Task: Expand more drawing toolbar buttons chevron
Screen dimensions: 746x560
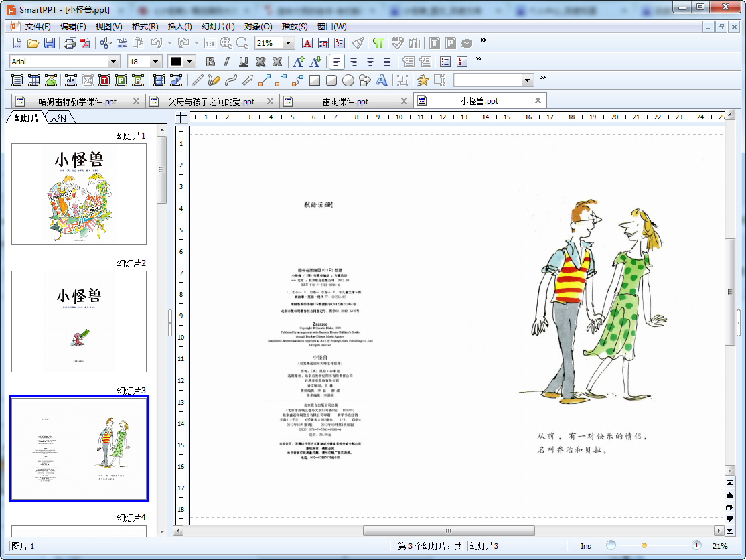Action: coord(543,77)
